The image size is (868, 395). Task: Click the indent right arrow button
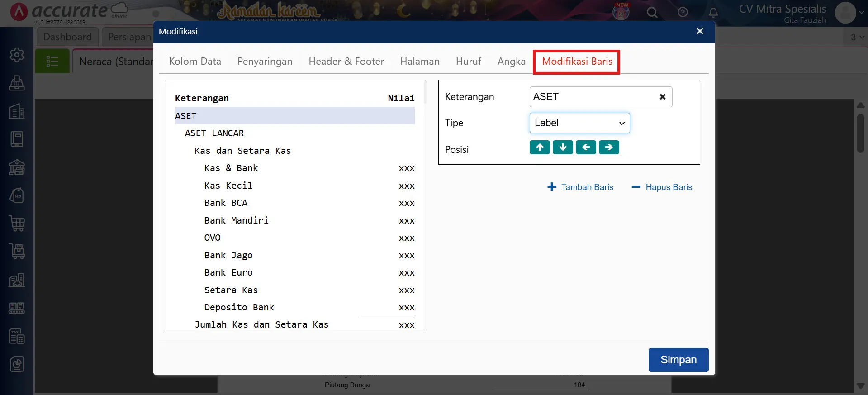pyautogui.click(x=609, y=148)
